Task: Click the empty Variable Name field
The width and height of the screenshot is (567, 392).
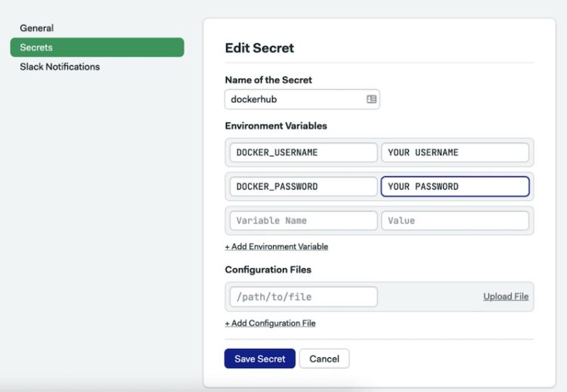Action: tap(303, 221)
